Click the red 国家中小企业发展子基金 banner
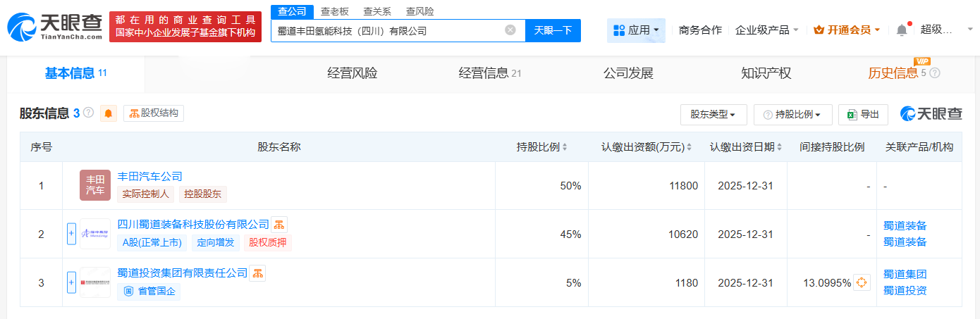This screenshot has height=319, width=980. point(185,27)
